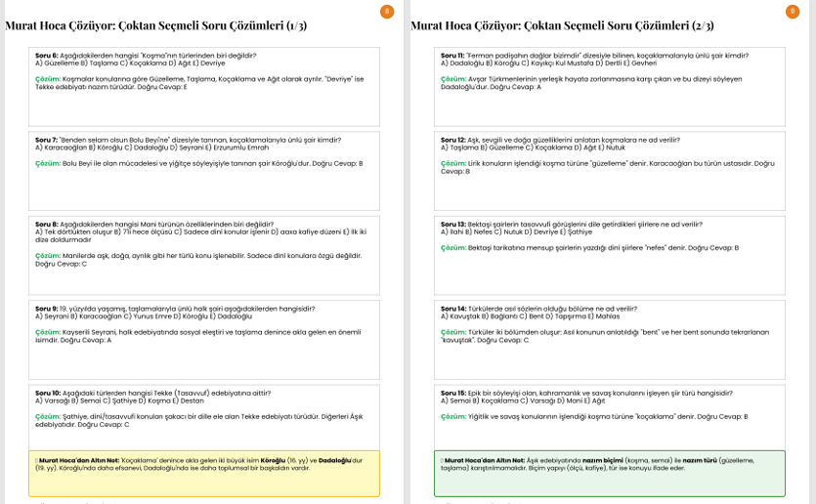Image resolution: width=816 pixels, height=504 pixels.
Task: Click the Soru 12 question card
Action: click(x=609, y=170)
